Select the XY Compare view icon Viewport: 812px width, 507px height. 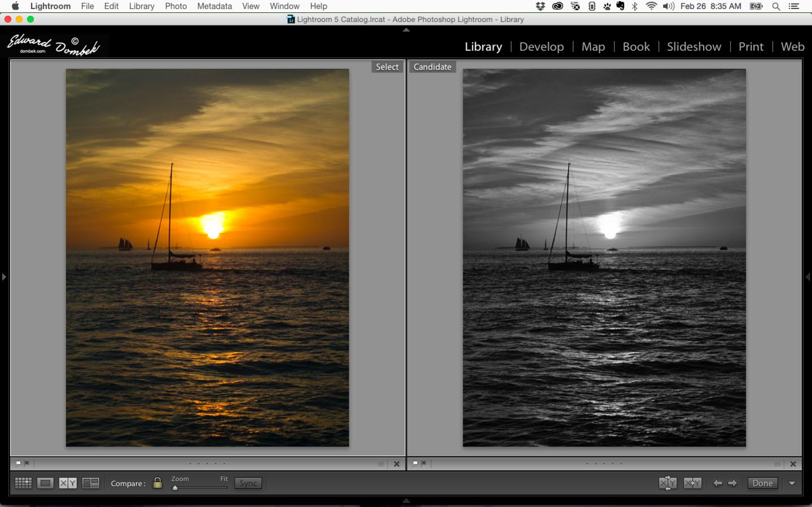click(x=68, y=483)
